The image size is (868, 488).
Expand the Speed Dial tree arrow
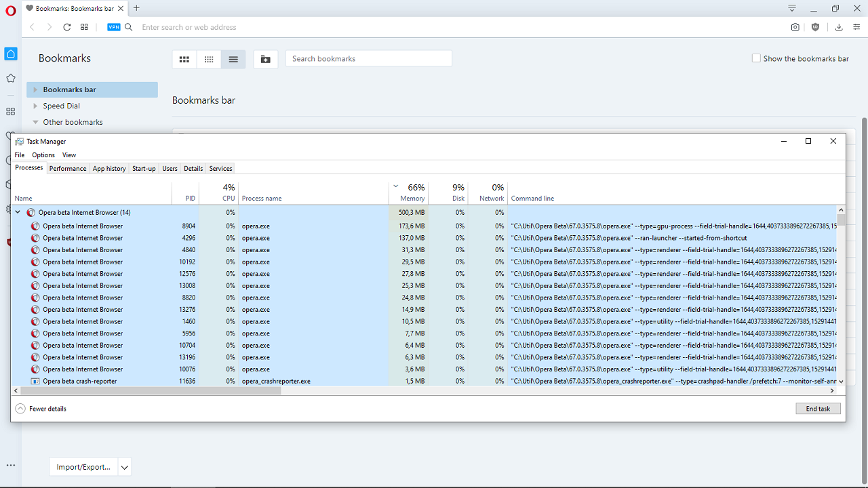click(35, 106)
